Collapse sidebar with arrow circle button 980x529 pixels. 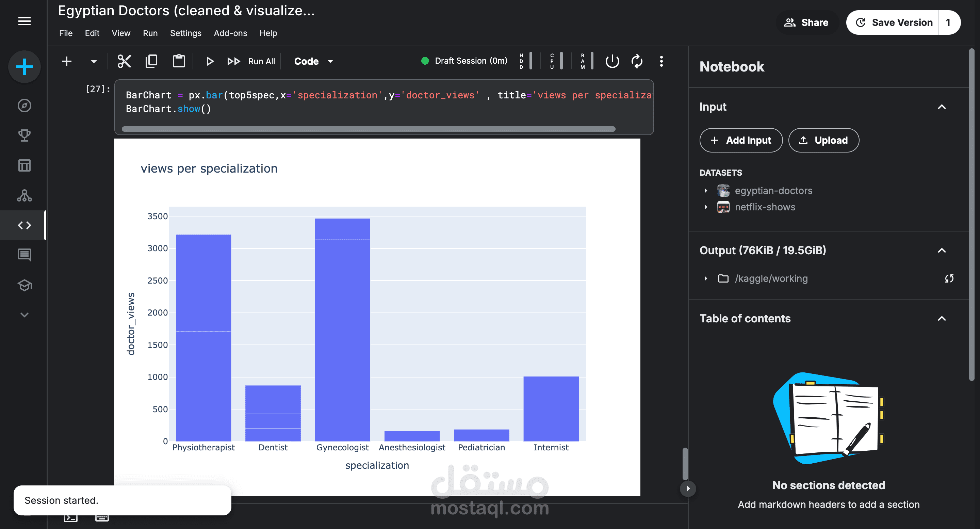coord(687,488)
